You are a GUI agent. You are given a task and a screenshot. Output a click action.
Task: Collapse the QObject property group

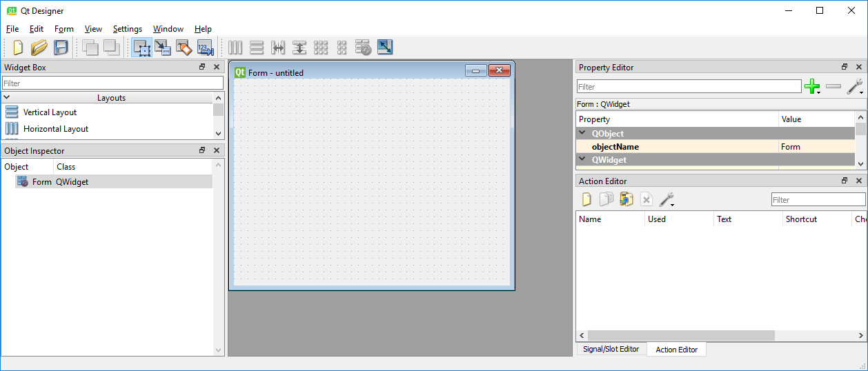582,133
